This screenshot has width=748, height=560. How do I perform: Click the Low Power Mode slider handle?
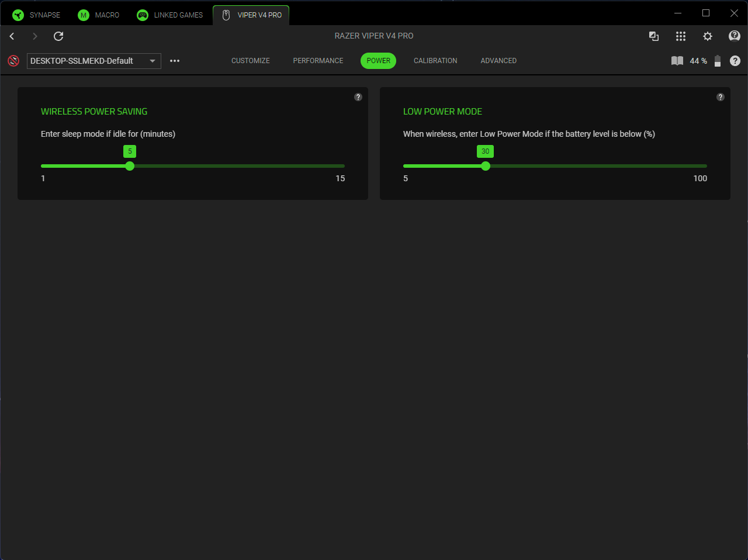tap(485, 166)
